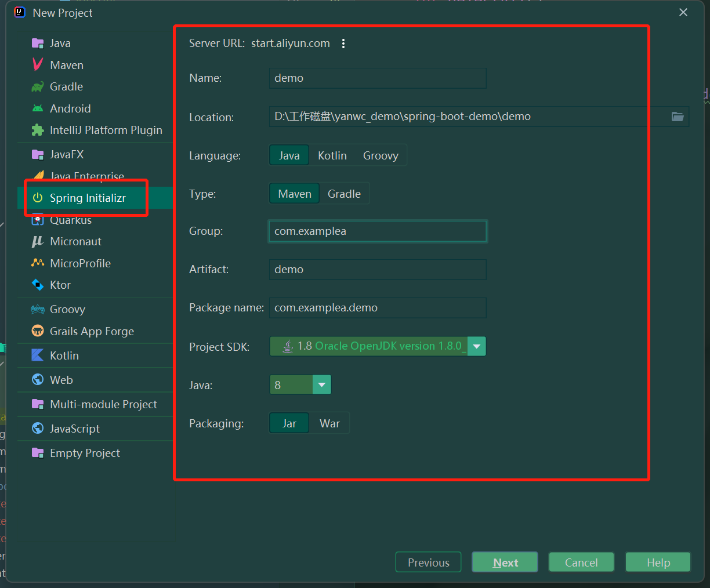Click the start.aliyun.com server URL
The height and width of the screenshot is (588, 710).
coord(291,43)
